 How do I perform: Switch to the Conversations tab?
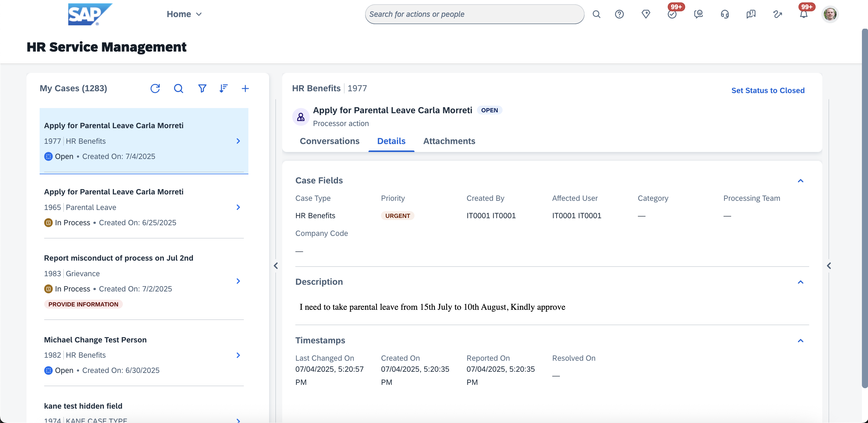pyautogui.click(x=329, y=141)
